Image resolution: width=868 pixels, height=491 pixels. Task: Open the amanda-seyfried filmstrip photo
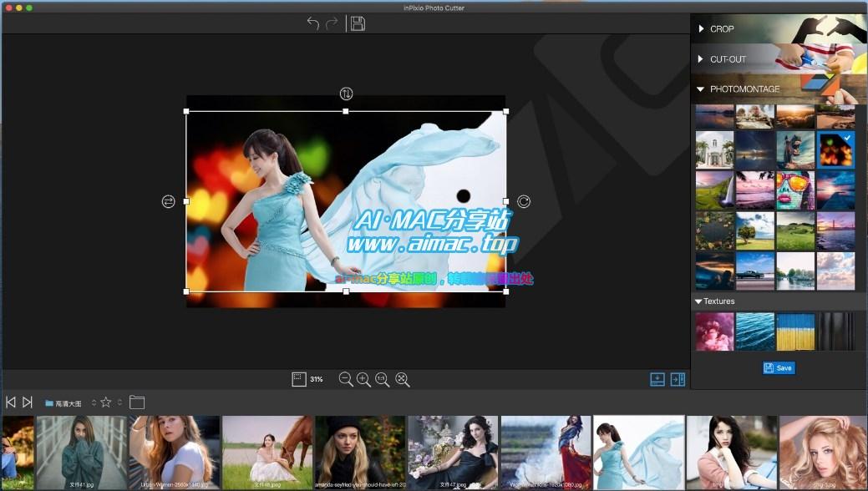click(360, 453)
